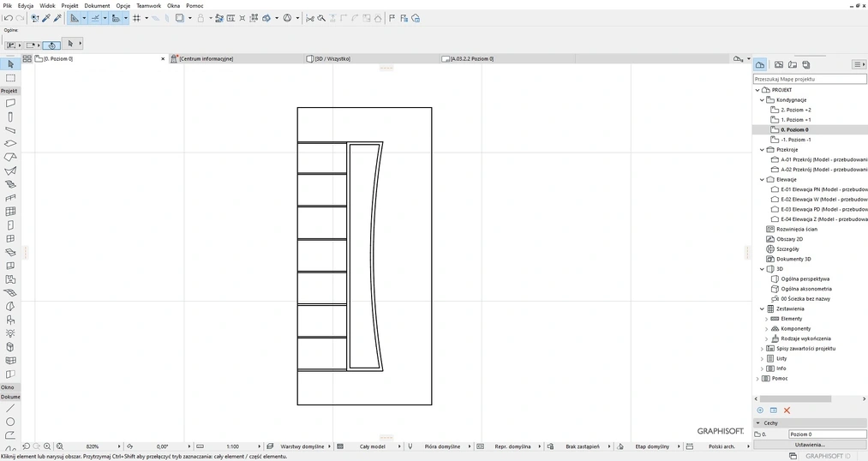Click the red delete X in Navigator
Image resolution: width=868 pixels, height=461 pixels.
coord(787,410)
